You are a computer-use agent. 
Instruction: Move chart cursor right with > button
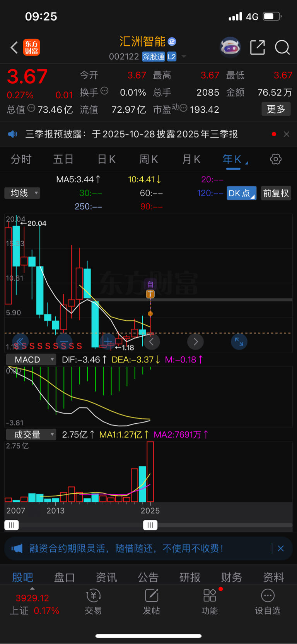pyautogui.click(x=195, y=342)
